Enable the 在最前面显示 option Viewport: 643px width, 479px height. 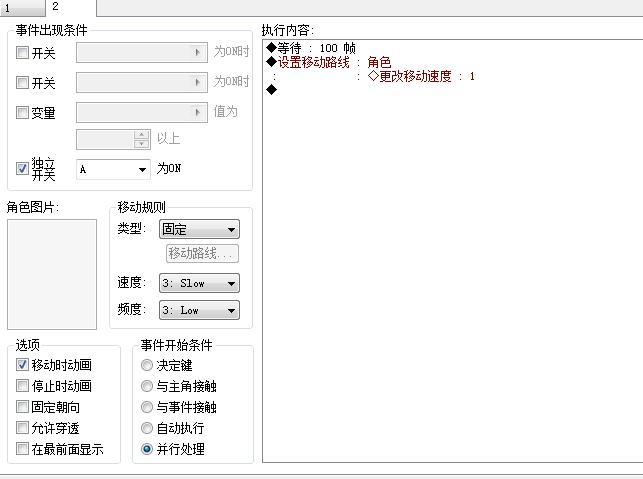point(22,449)
